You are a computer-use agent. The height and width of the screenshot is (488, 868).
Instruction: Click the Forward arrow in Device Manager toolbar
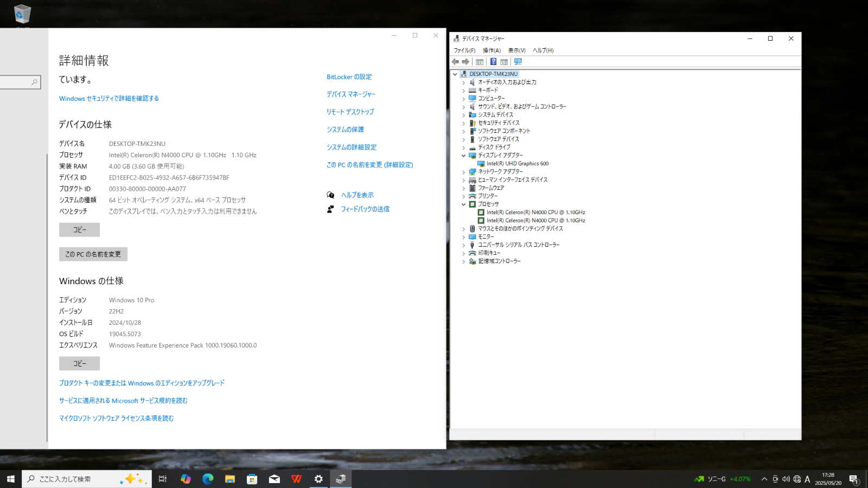tap(465, 62)
